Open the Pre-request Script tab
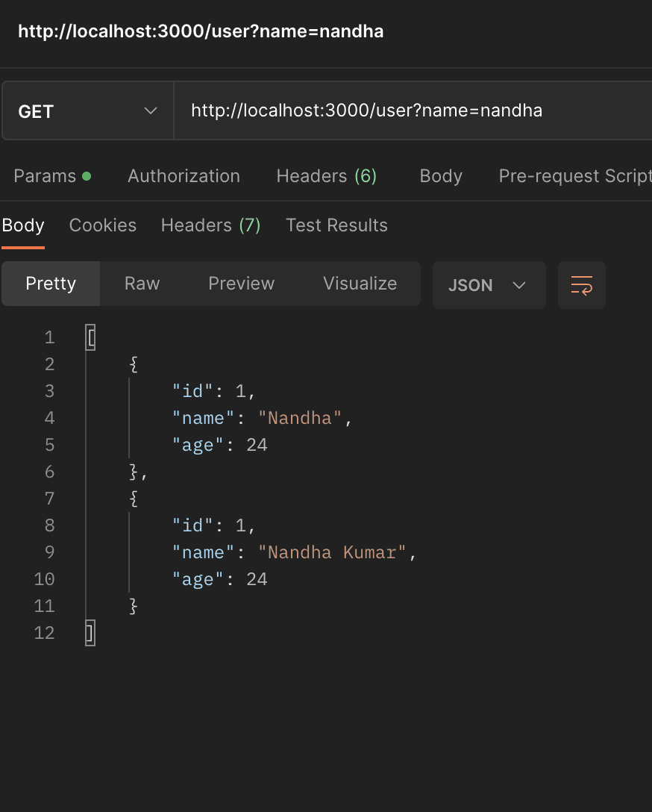The image size is (652, 812). [x=575, y=176]
